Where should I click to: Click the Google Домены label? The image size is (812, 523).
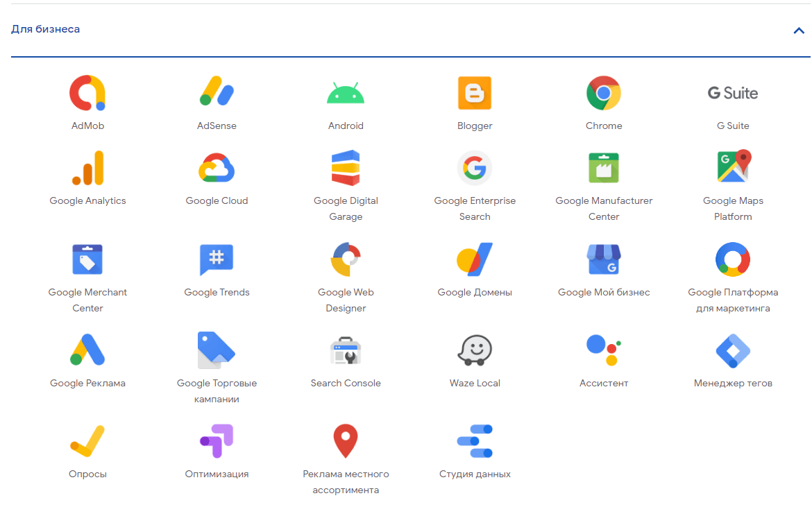474,293
